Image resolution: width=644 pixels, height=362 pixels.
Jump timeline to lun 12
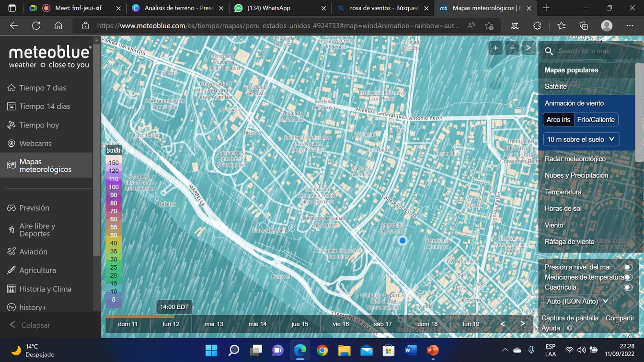[171, 324]
